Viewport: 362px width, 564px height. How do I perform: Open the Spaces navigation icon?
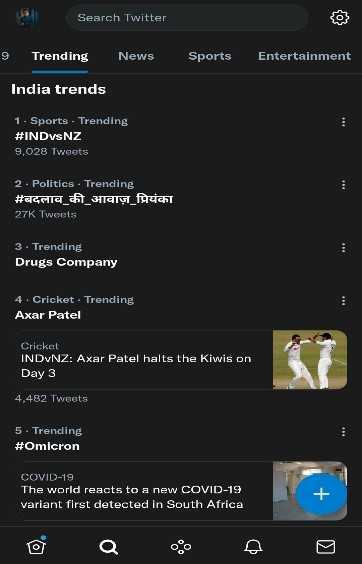[181, 547]
